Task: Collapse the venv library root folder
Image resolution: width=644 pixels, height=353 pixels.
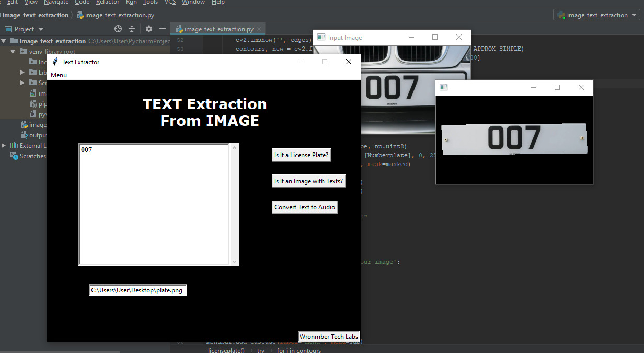Action: 14,52
